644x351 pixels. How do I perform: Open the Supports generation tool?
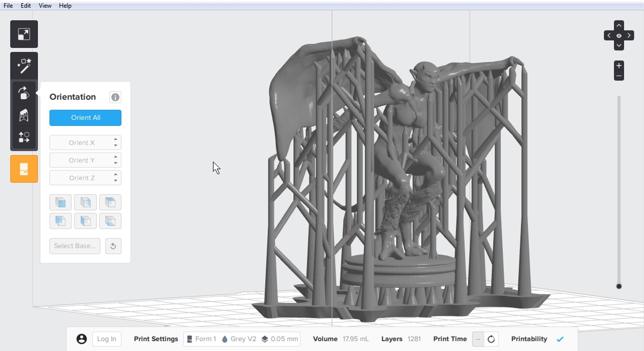coord(24,115)
